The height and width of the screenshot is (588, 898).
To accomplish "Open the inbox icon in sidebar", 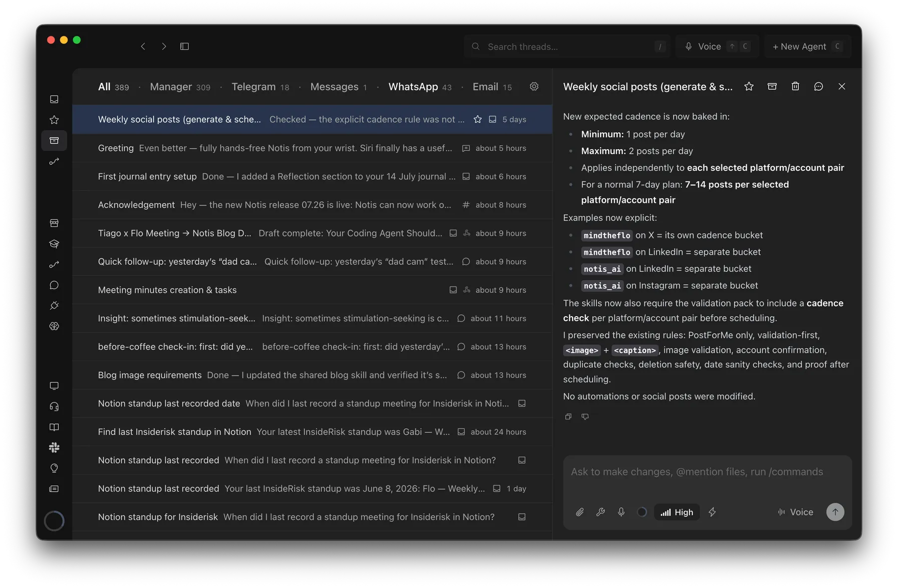I will click(54, 99).
